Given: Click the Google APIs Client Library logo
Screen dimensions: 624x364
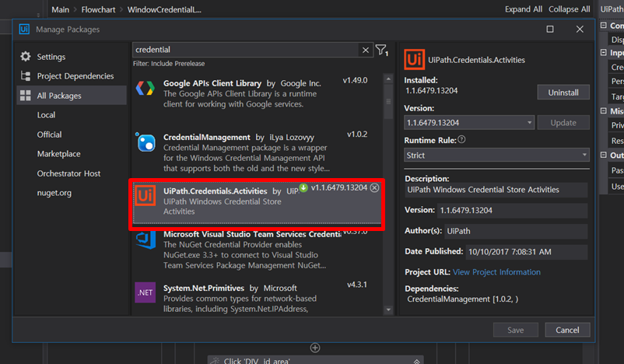Looking at the screenshot, I should [x=145, y=88].
